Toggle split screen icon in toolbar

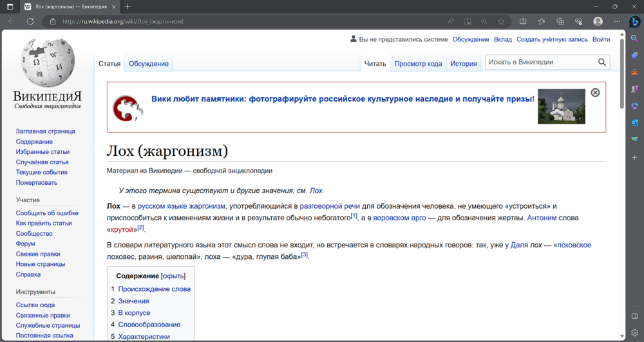pyautogui.click(x=523, y=21)
